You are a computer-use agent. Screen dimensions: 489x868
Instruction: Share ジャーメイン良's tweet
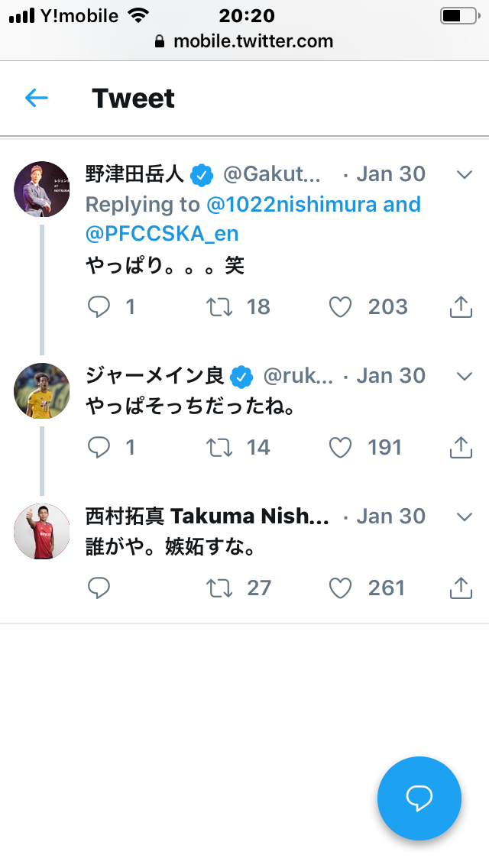pyautogui.click(x=460, y=448)
